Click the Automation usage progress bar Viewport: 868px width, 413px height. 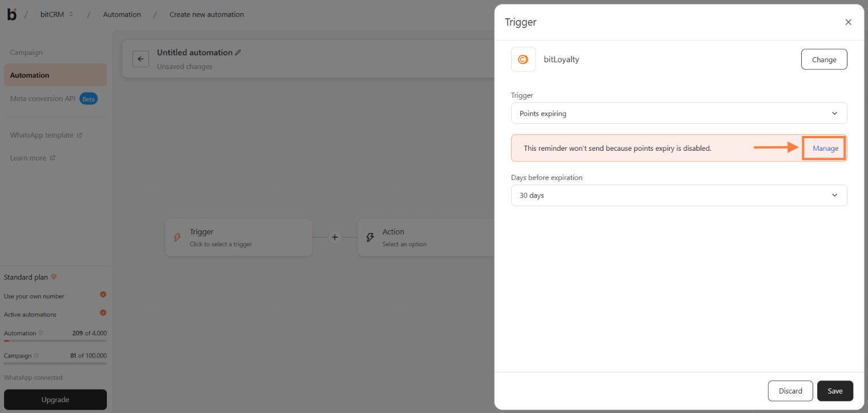pos(55,341)
